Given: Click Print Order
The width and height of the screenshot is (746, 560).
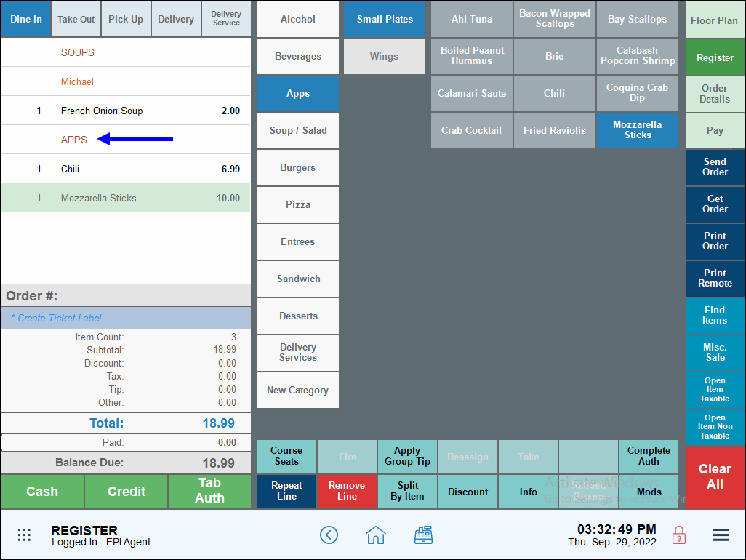Looking at the screenshot, I should coord(715,241).
